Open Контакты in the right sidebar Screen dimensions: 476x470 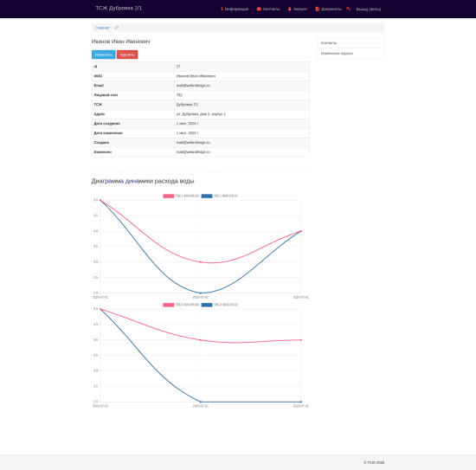(x=351, y=42)
